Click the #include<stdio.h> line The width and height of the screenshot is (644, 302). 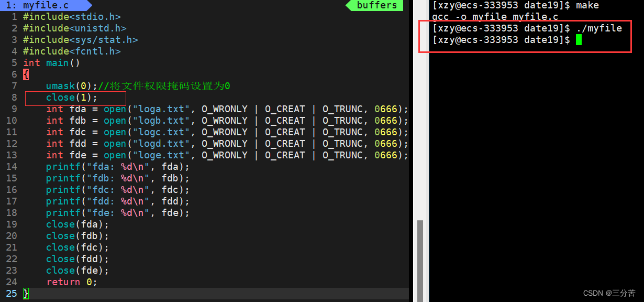[72, 17]
